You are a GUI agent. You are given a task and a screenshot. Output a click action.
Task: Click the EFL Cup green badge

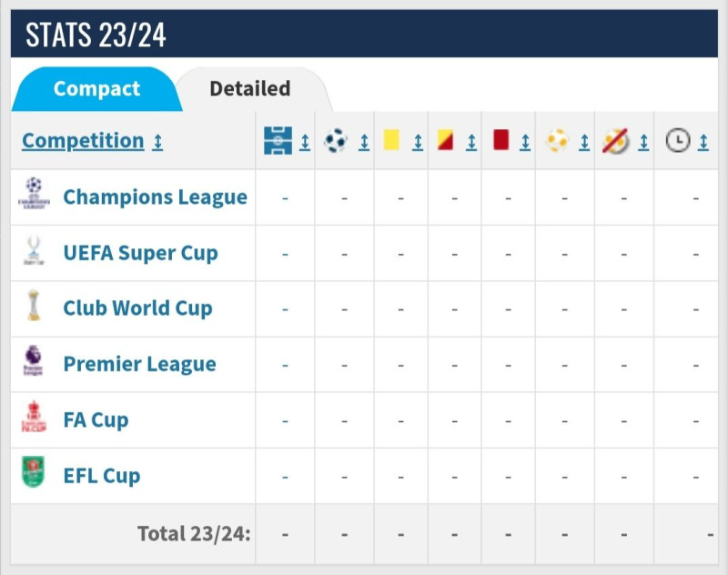(x=33, y=471)
